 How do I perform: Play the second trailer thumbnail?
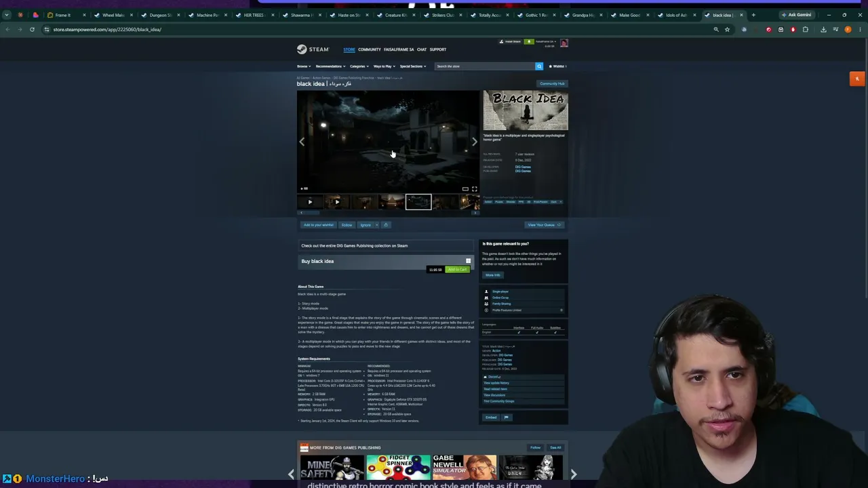pos(337,202)
